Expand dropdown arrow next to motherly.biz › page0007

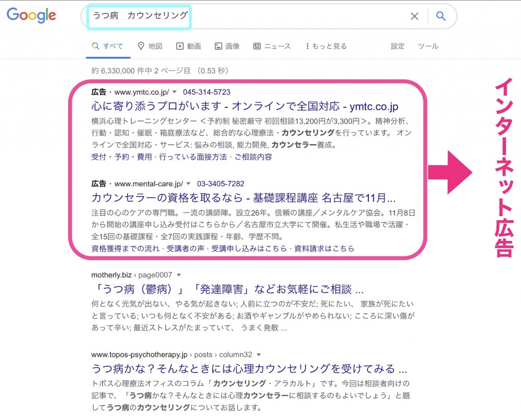(179, 275)
